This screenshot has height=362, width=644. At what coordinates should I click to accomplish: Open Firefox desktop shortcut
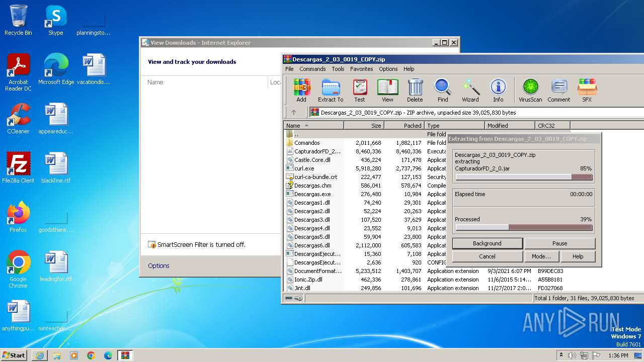coord(18,217)
